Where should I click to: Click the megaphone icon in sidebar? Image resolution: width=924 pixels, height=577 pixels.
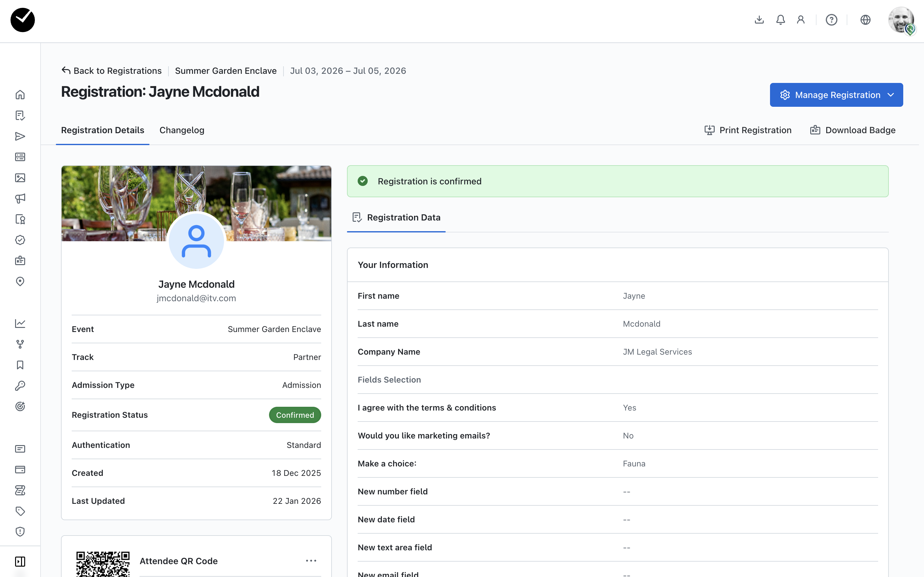20,199
